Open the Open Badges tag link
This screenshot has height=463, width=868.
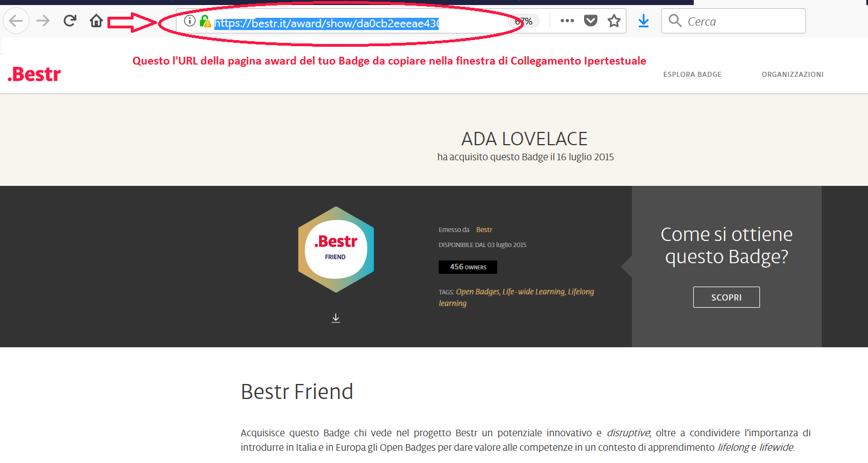click(x=478, y=292)
